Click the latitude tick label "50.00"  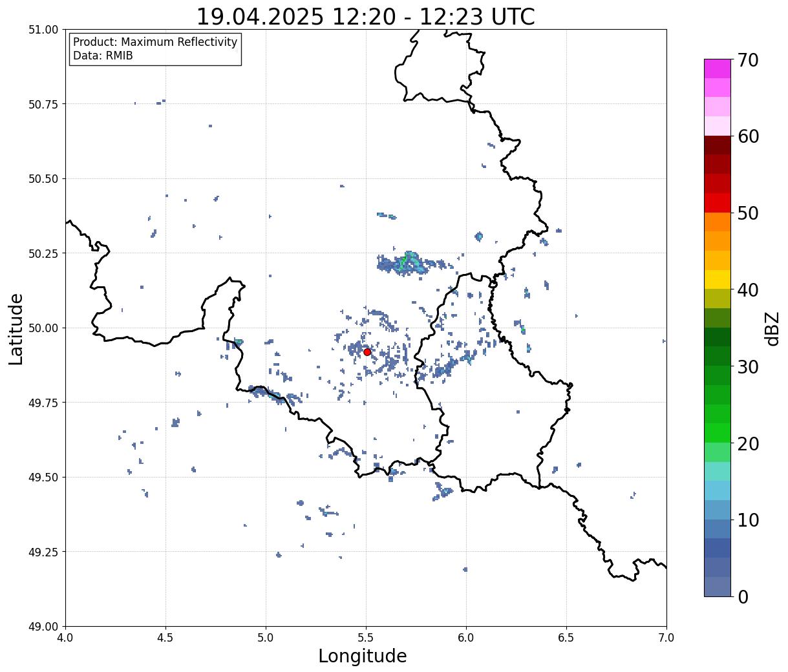pos(43,328)
